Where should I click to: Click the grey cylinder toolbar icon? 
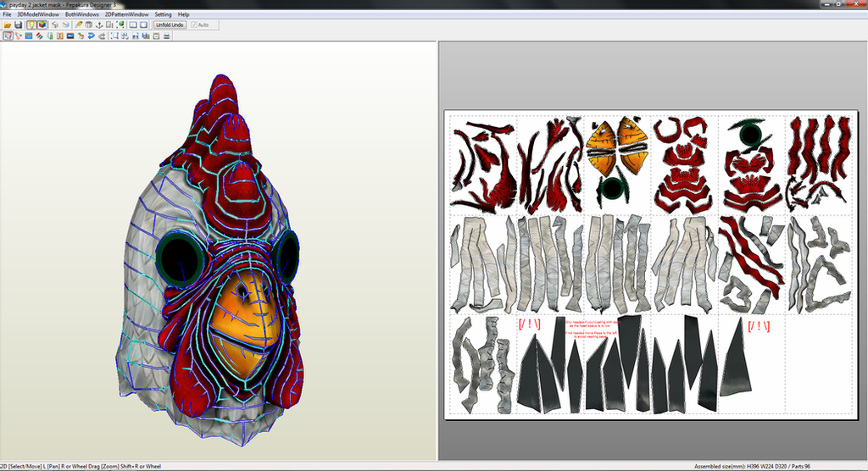[x=88, y=25]
